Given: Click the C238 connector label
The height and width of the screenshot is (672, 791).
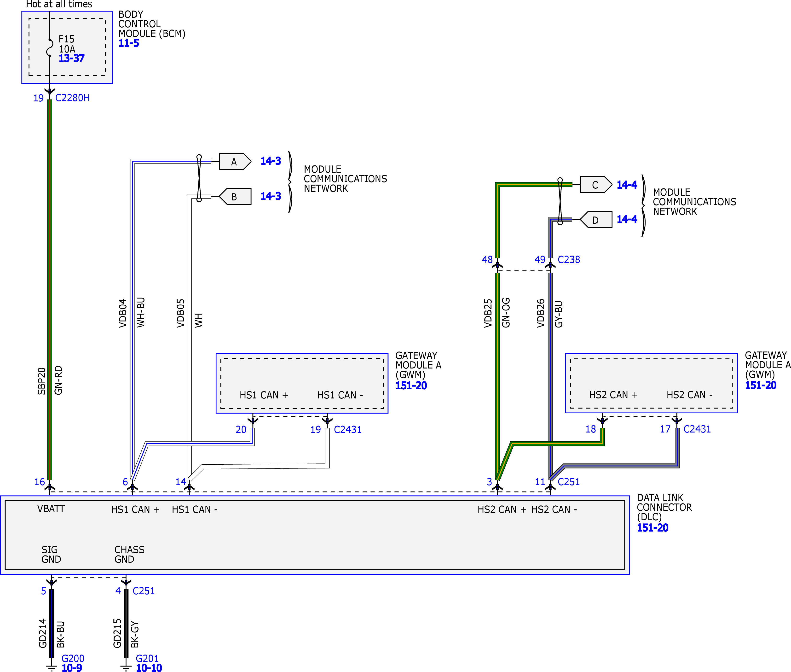Looking at the screenshot, I should [x=569, y=260].
